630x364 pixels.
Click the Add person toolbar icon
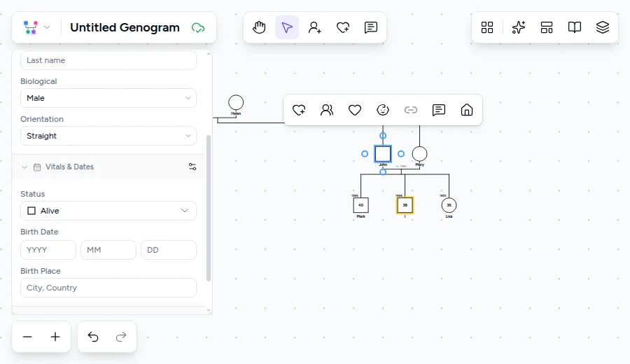(314, 27)
